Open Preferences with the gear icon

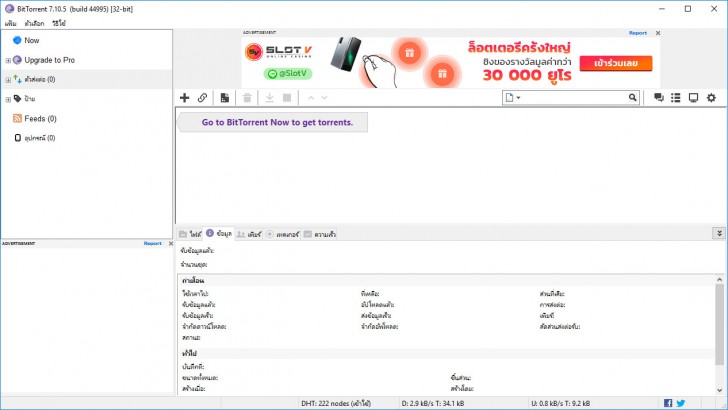pyautogui.click(x=711, y=98)
